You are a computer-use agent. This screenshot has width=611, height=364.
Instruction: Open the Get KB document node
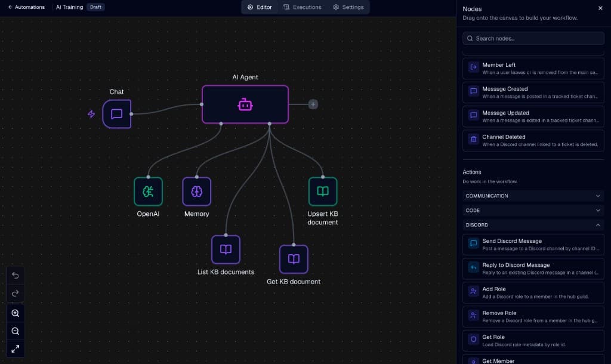[294, 259]
